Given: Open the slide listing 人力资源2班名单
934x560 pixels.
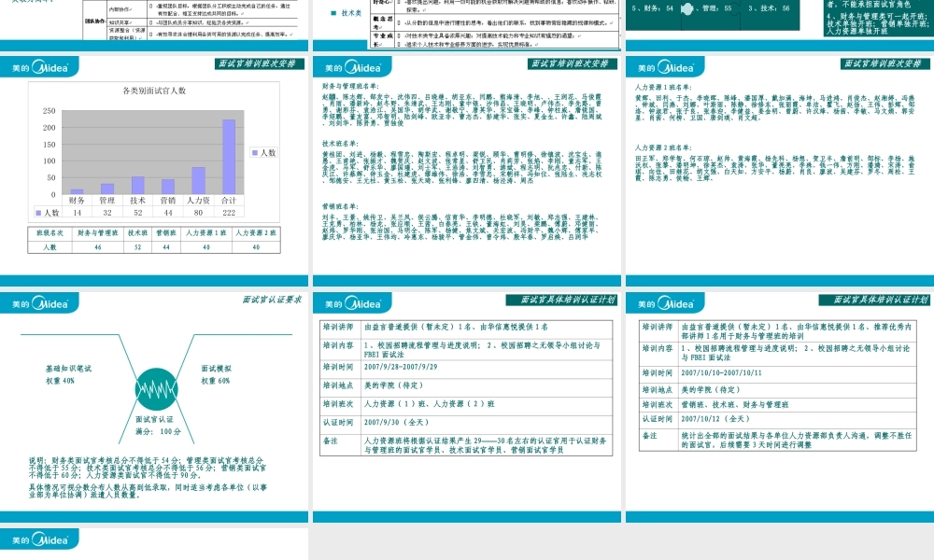Looking at the screenshot, I should click(780, 172).
